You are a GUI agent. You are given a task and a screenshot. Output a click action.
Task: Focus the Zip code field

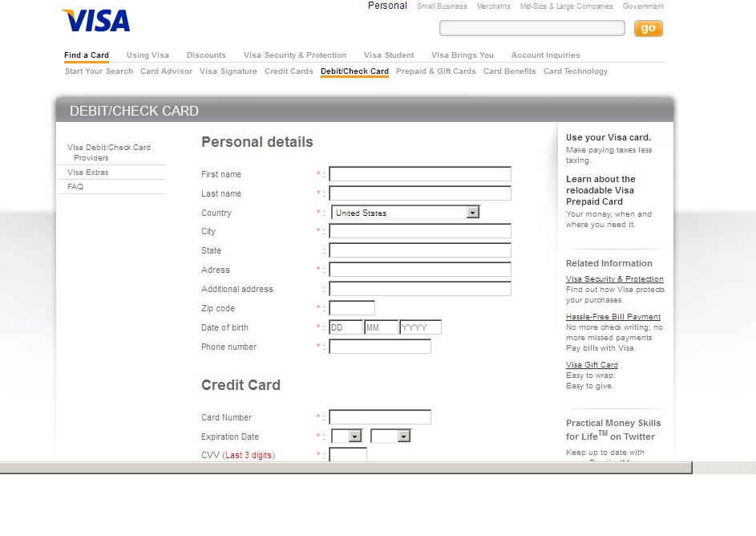[352, 308]
